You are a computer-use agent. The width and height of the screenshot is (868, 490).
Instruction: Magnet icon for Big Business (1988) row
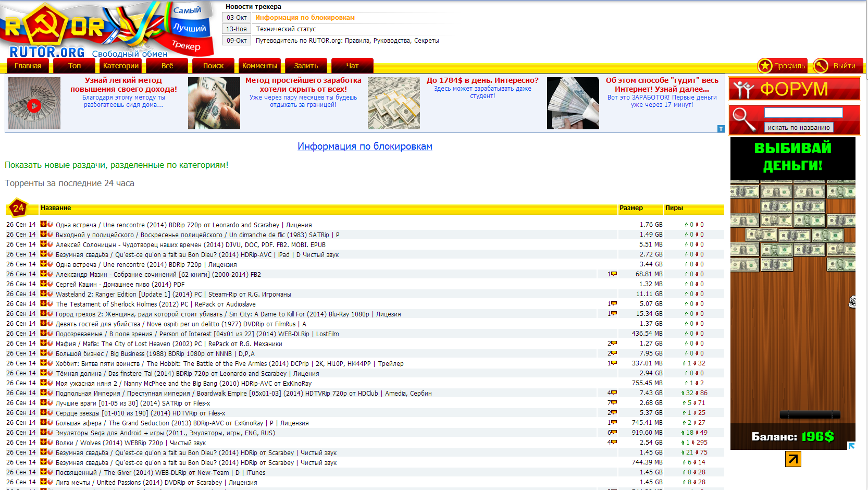point(50,353)
